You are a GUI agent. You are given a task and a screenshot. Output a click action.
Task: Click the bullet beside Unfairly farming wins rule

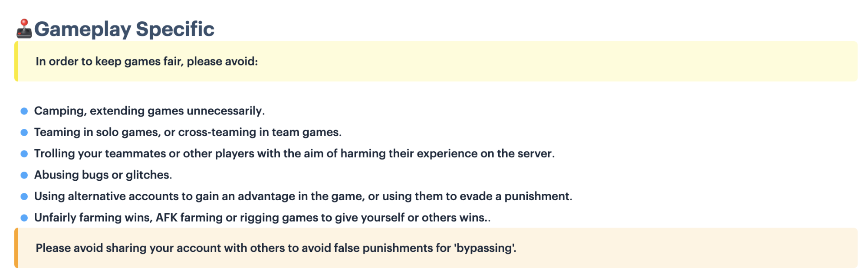24,218
